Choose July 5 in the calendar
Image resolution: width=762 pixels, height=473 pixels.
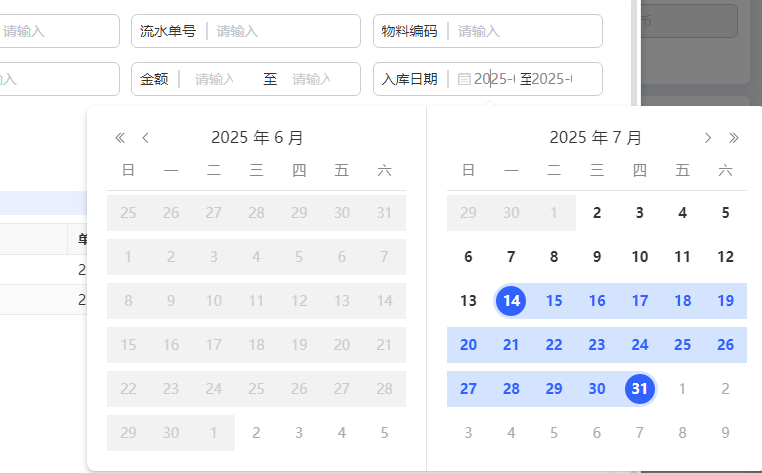click(725, 213)
